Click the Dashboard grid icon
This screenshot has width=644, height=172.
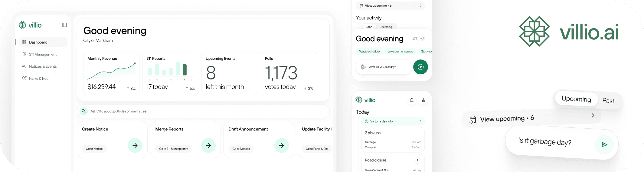click(x=25, y=42)
